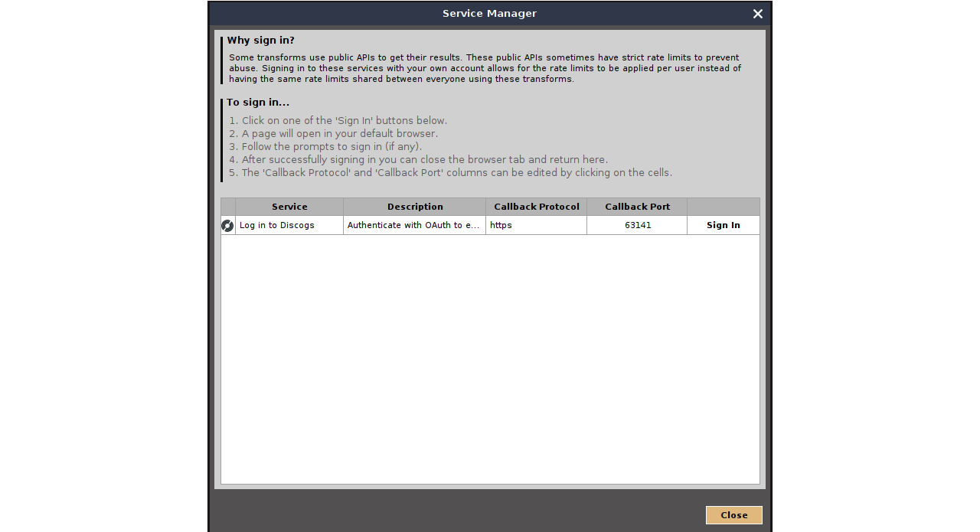980x532 pixels.
Task: Click the Callback Protocol column header
Action: 536,207
